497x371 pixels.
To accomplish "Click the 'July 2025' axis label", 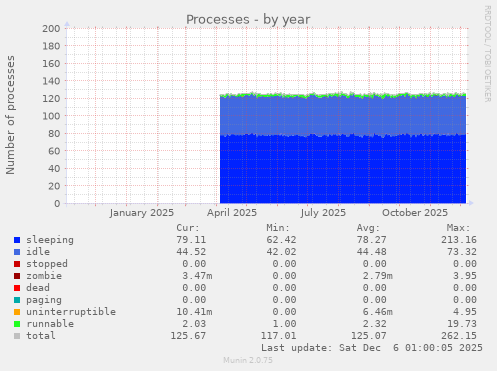I will tap(323, 213).
